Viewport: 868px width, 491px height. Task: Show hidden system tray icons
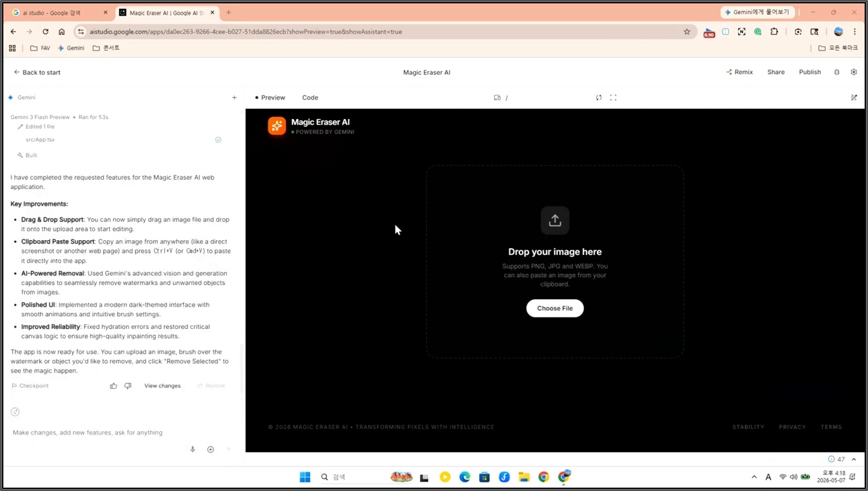[x=754, y=477]
